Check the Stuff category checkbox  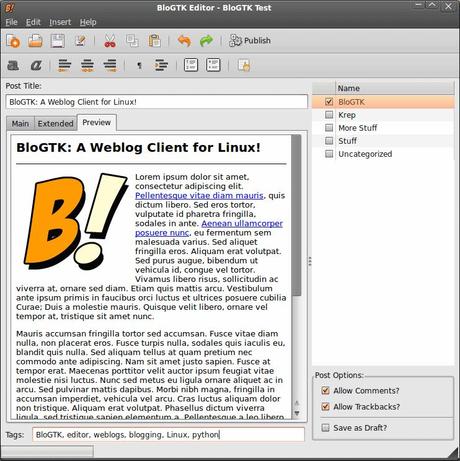[x=329, y=141]
